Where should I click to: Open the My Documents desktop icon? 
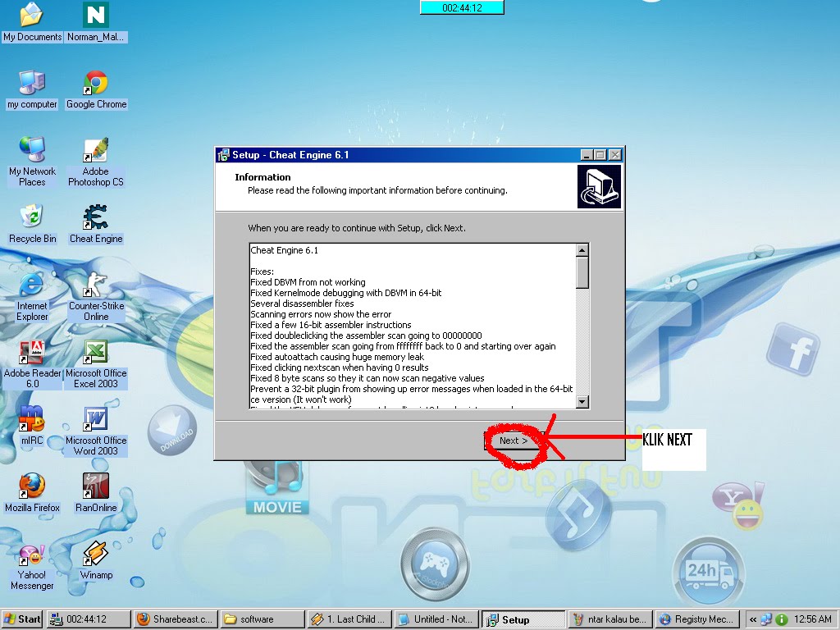pos(32,22)
